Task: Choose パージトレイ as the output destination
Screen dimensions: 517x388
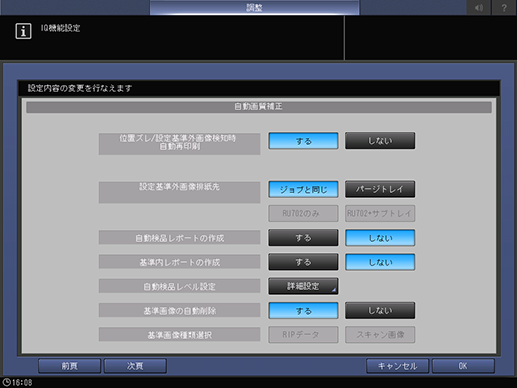Action: click(380, 189)
